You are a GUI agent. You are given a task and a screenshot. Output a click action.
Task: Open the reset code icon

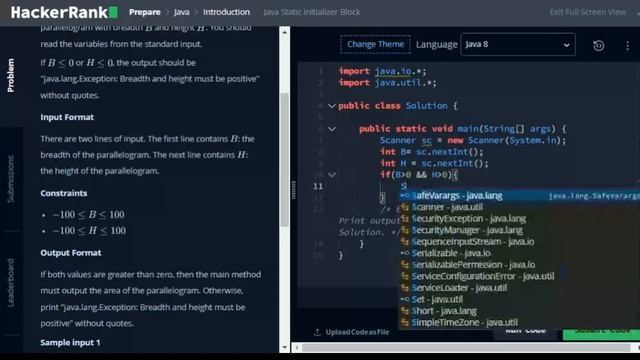[598, 45]
